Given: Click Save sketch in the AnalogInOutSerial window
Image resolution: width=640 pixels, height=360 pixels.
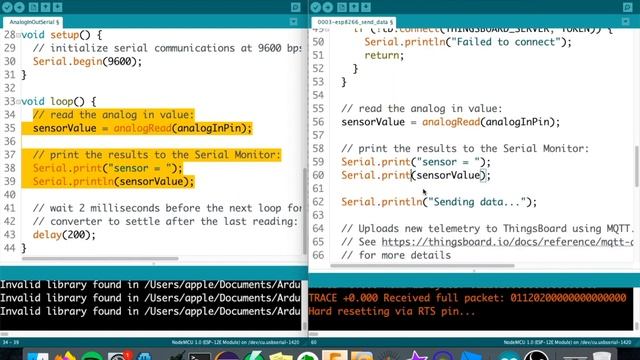Looking at the screenshot, I should point(58,7).
